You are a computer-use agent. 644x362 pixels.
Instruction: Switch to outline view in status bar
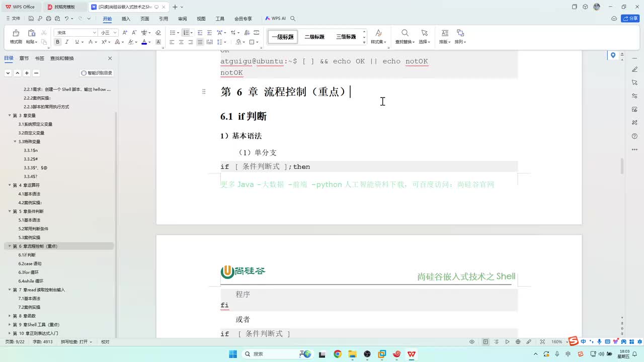(x=496, y=341)
